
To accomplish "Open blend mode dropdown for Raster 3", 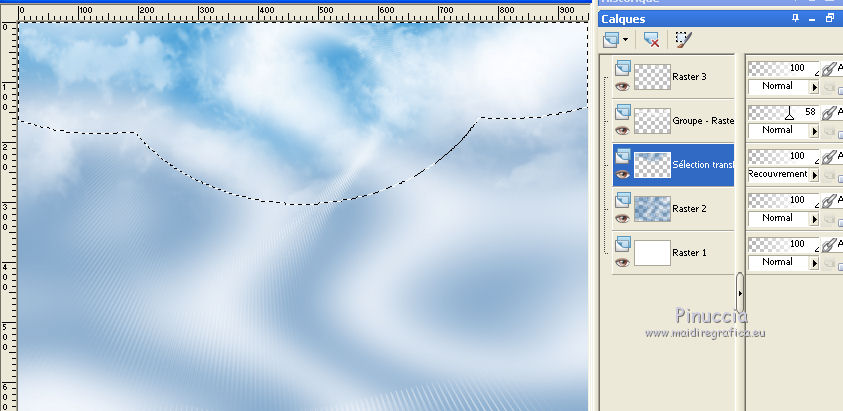I will coord(814,87).
